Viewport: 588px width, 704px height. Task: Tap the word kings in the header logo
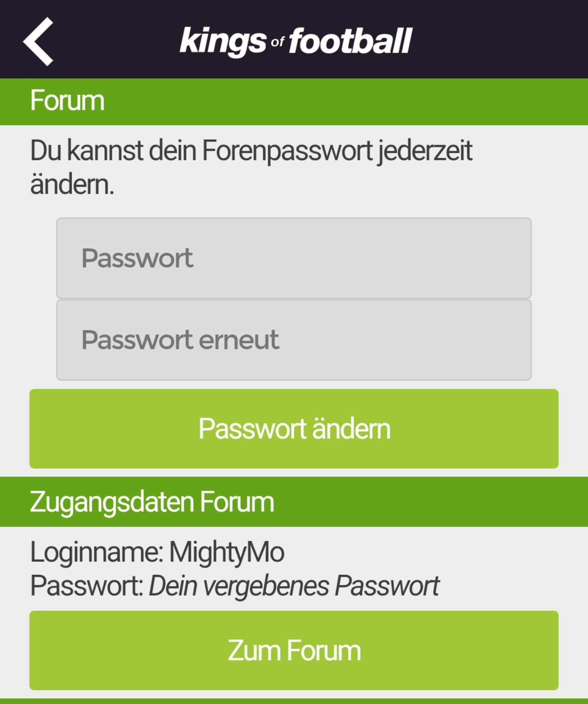pyautogui.click(x=223, y=42)
